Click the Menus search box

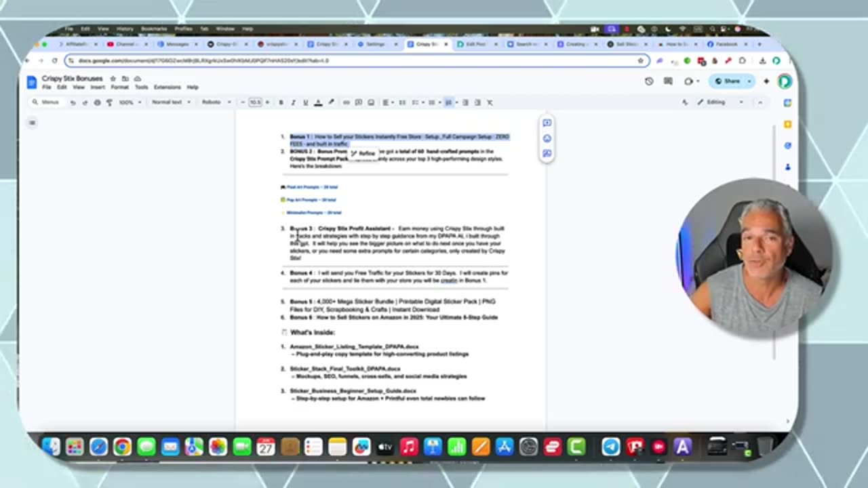point(45,102)
